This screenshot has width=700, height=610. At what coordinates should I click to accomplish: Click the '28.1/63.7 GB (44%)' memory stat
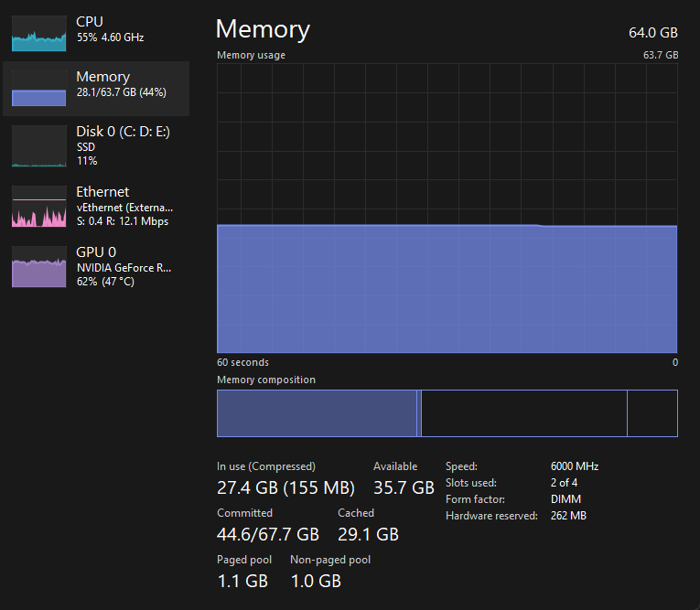[x=122, y=92]
